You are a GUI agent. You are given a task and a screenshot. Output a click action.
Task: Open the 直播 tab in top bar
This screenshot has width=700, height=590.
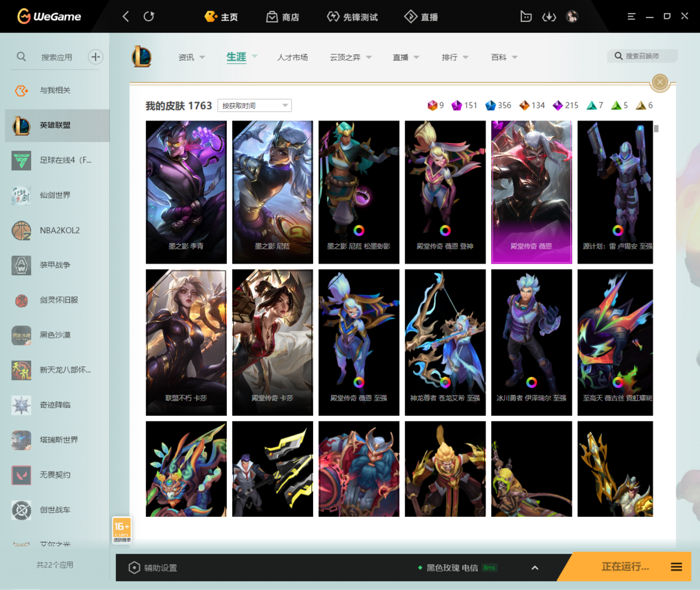421,17
